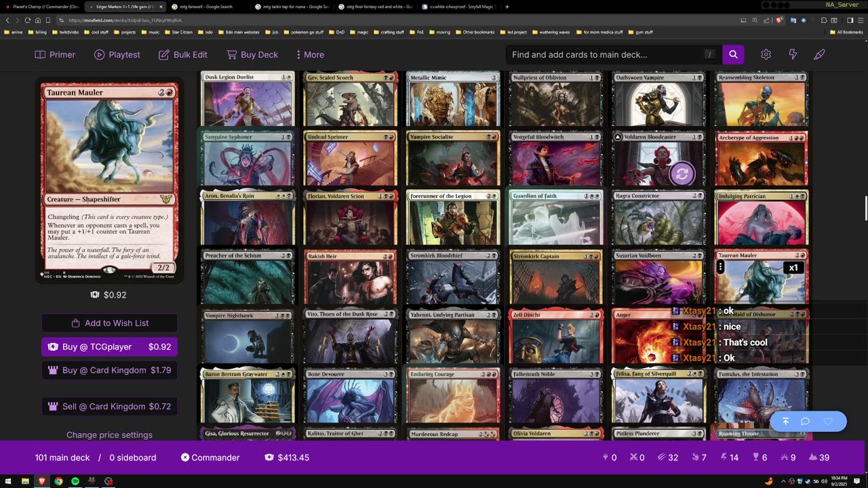Select the Aron, Benalia's Ruin card
Screen dimensions: 868x488
pos(248,218)
